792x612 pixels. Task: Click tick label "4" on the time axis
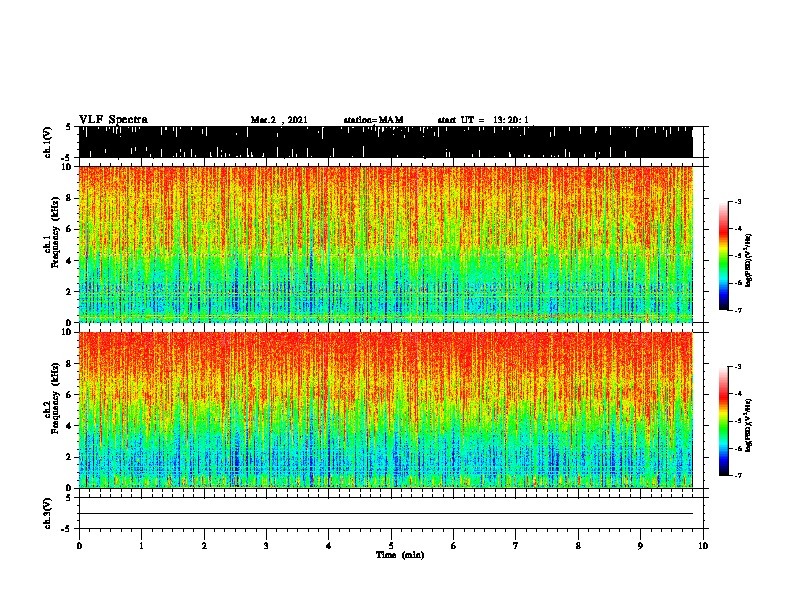(329, 546)
